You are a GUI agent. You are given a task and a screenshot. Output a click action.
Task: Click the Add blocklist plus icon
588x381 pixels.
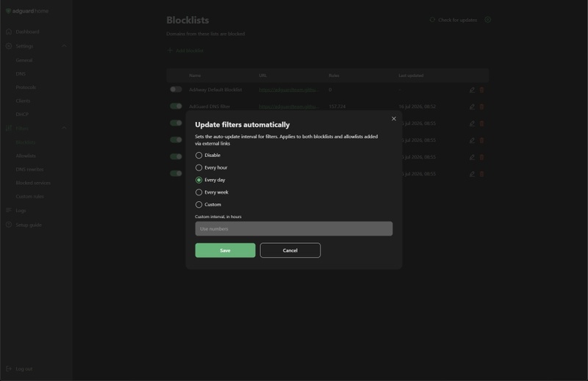click(170, 50)
